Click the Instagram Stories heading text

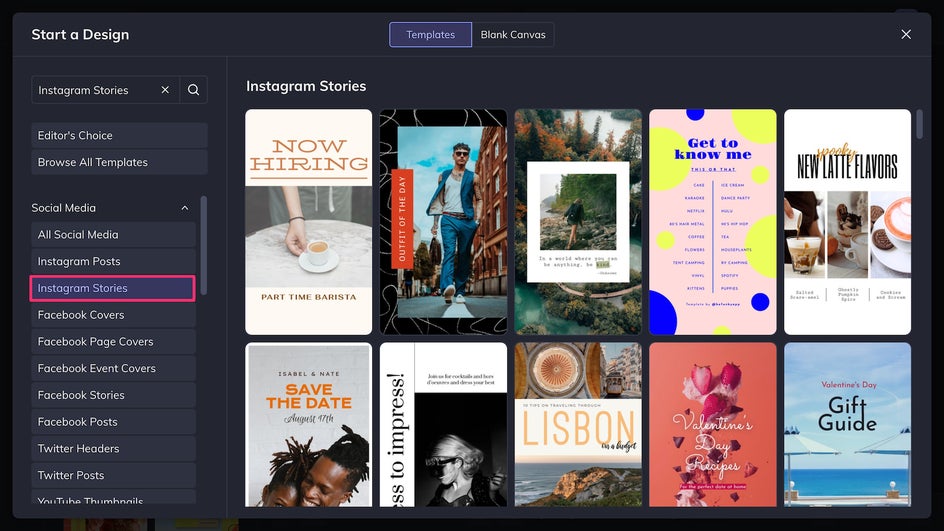tap(306, 86)
